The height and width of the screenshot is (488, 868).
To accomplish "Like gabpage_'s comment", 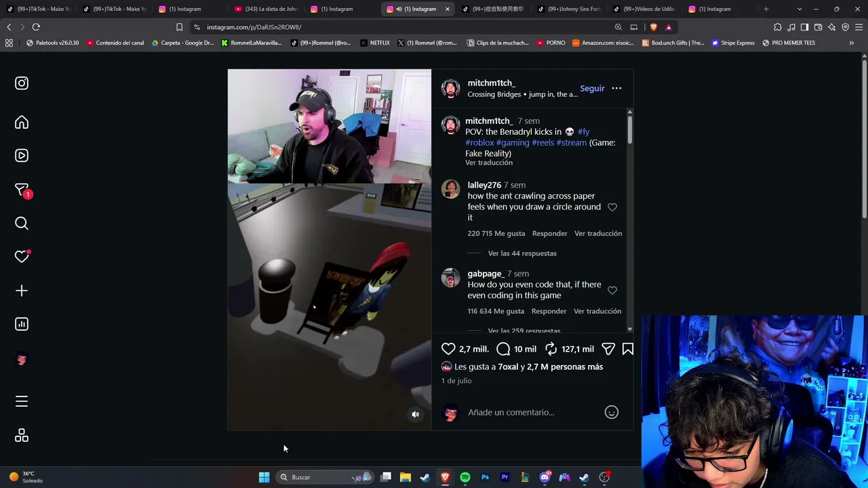I will point(612,290).
